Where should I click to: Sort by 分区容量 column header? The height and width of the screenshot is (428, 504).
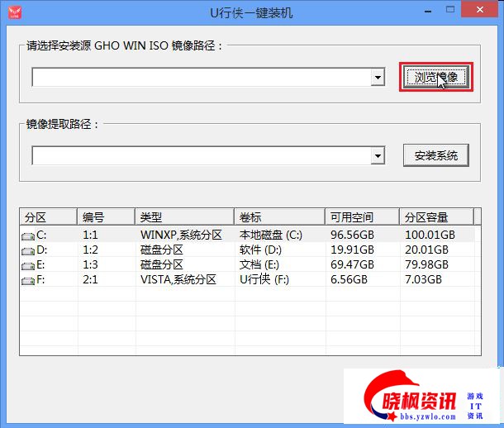pos(436,217)
